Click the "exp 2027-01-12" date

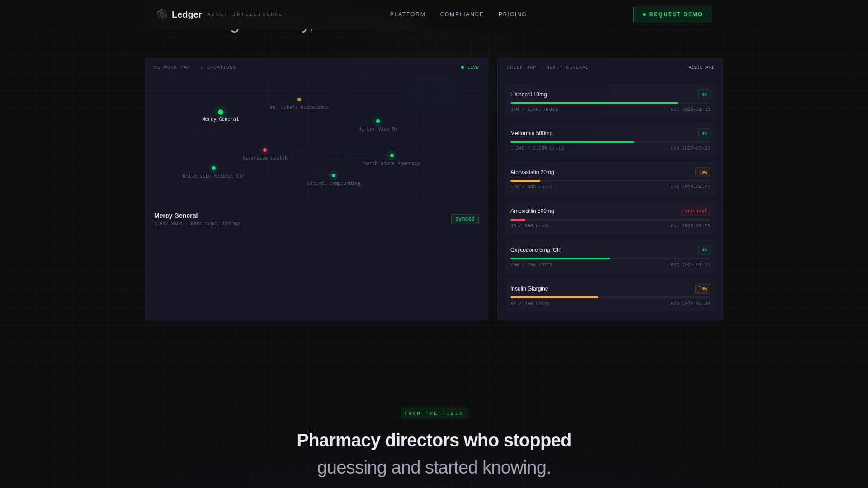690,265
